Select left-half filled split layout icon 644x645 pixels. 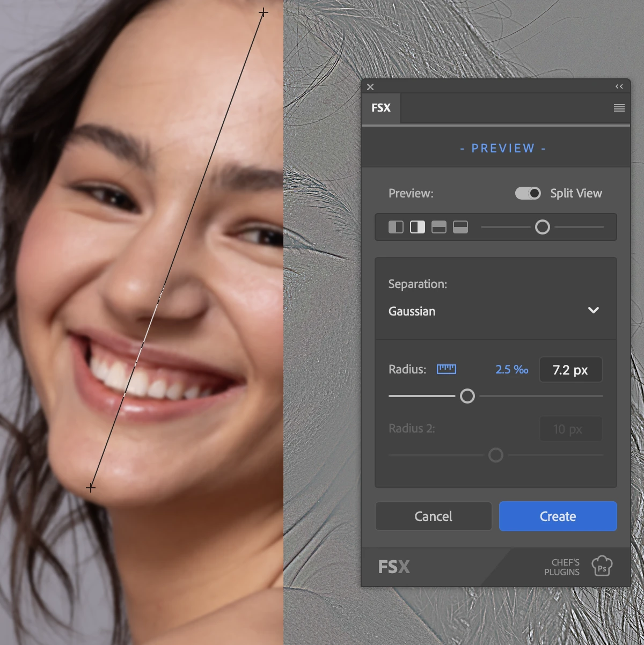[x=396, y=227]
